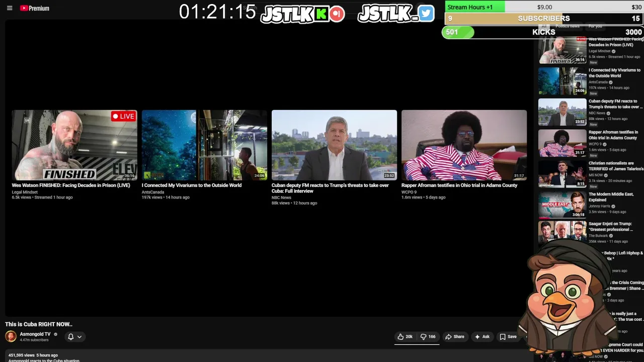The width and height of the screenshot is (644, 362).
Task: Click the Legal Mindset channel under endscreen video
Action: click(25, 192)
